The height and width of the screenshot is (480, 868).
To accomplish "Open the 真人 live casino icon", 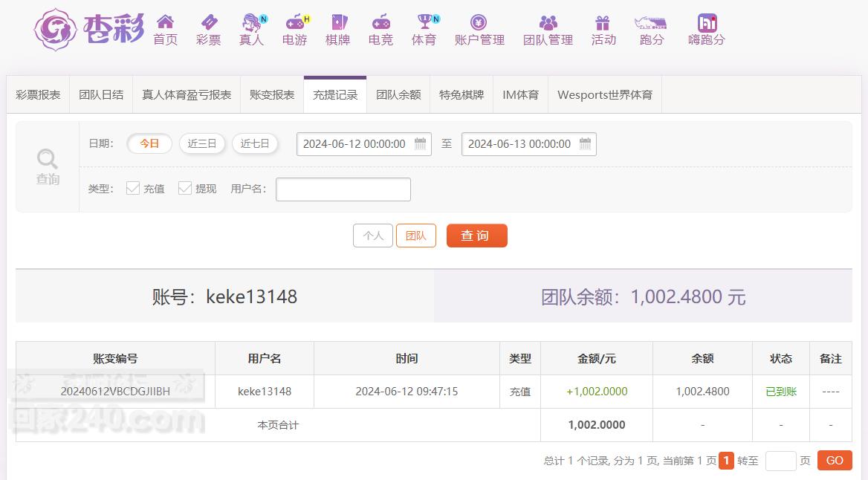I will click(x=251, y=22).
